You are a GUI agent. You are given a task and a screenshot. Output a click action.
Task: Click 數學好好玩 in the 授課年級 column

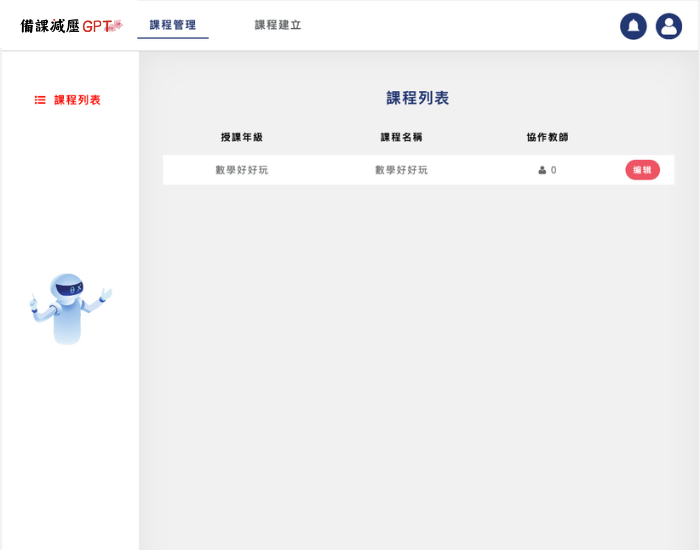pos(242,170)
